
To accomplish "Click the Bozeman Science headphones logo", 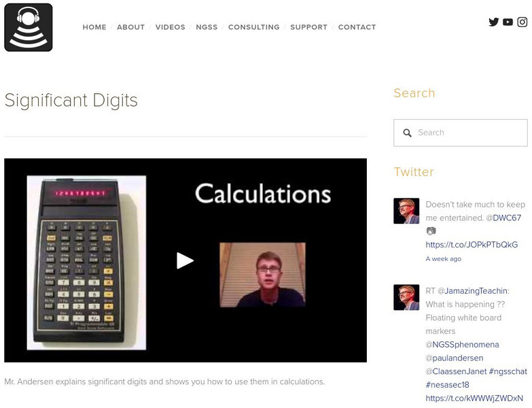I will click(x=29, y=27).
